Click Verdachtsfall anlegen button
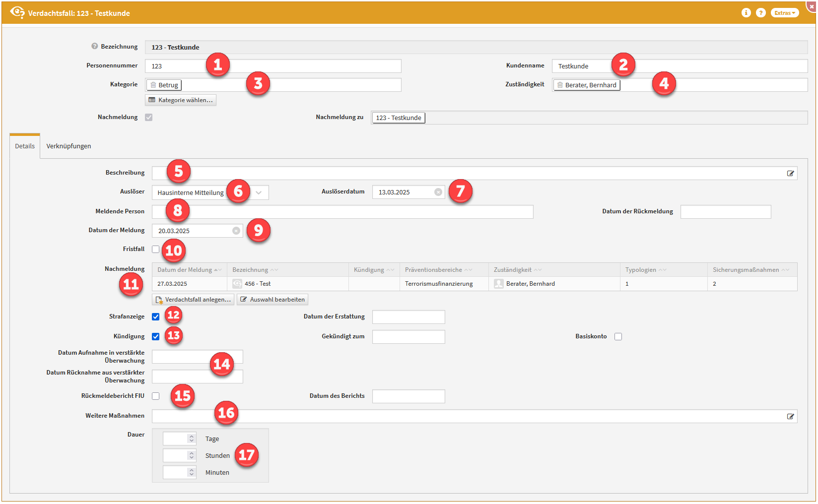 pos(193,300)
